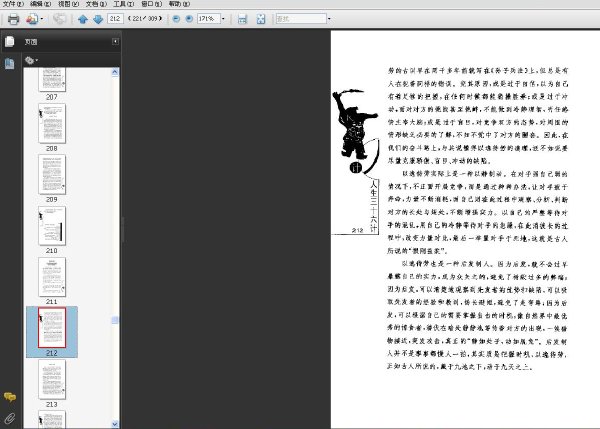
Task: Click the thumbnail scrollbar down arrow
Action: coord(115,424)
